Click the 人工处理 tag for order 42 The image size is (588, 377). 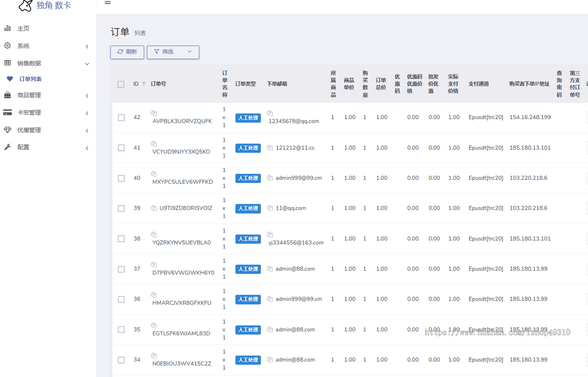[x=248, y=118]
